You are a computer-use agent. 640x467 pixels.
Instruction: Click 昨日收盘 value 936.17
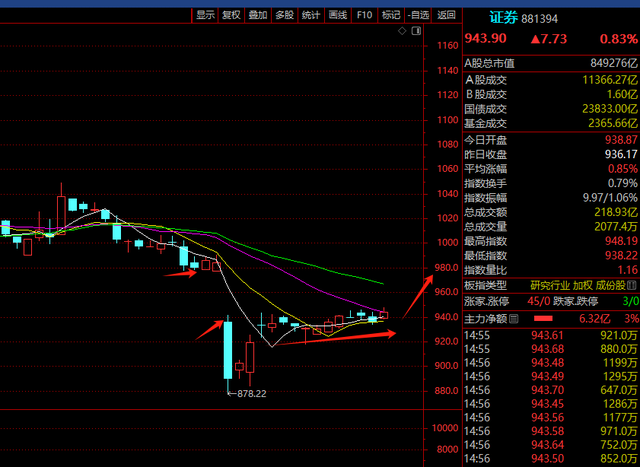coord(621,154)
